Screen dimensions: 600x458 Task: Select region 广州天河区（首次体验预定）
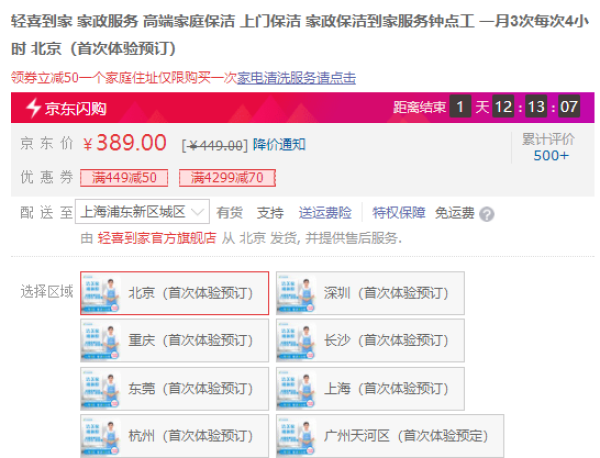click(x=390, y=436)
